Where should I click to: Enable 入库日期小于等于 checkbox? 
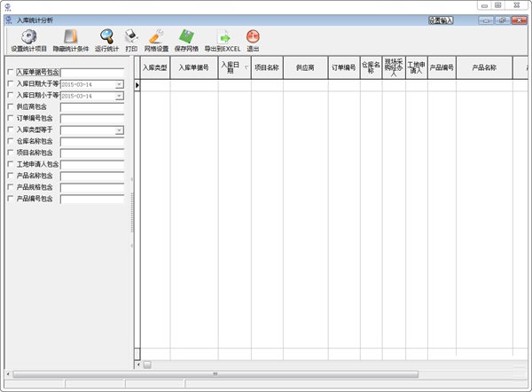[x=10, y=95]
